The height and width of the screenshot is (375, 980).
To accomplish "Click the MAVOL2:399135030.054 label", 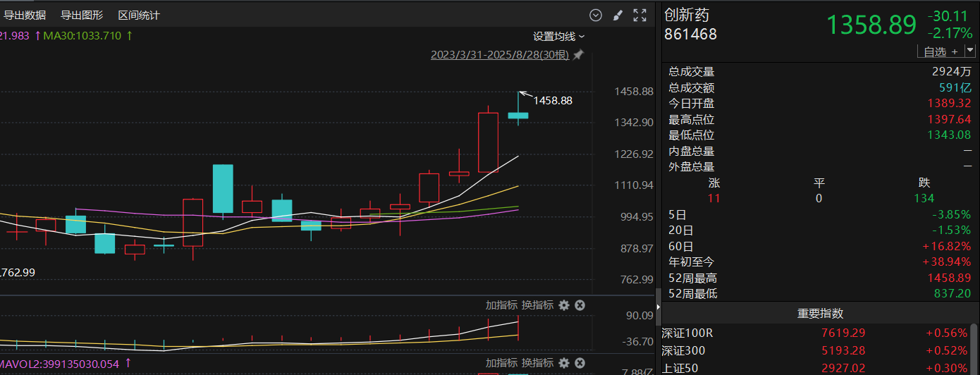I will (60, 363).
